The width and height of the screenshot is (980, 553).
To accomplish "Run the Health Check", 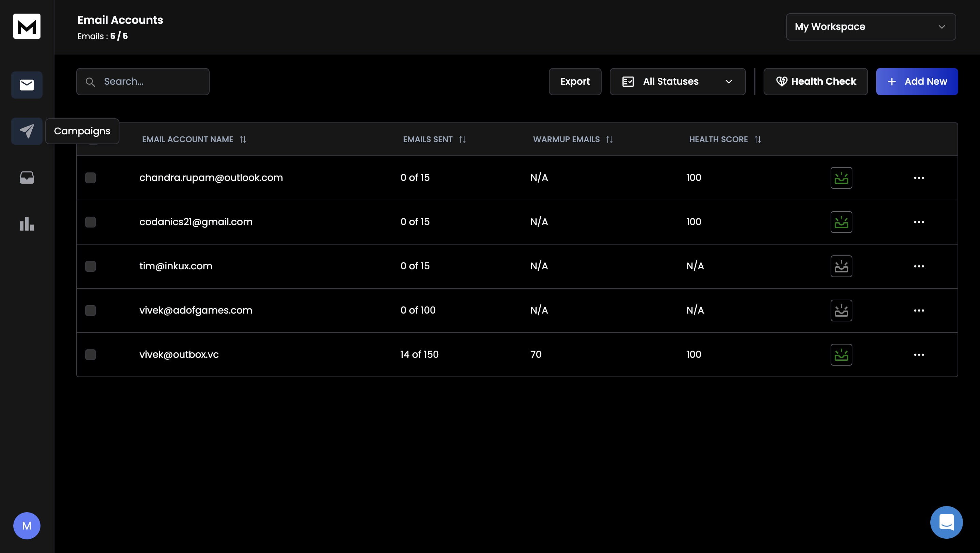I will (x=815, y=81).
